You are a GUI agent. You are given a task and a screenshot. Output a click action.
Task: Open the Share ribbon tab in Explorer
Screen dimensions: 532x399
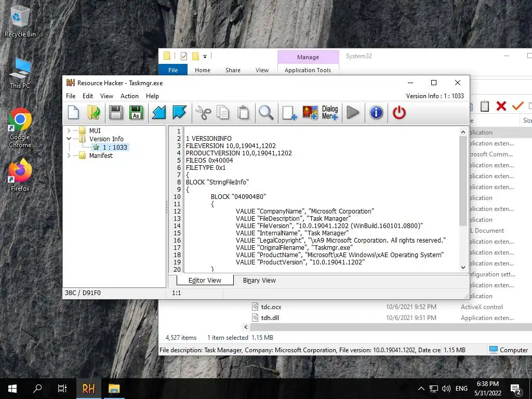point(233,70)
